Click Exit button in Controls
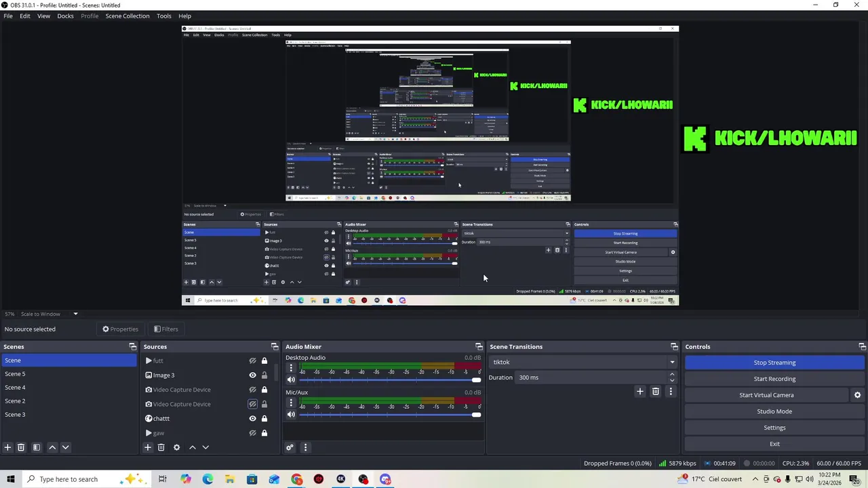 774,444
